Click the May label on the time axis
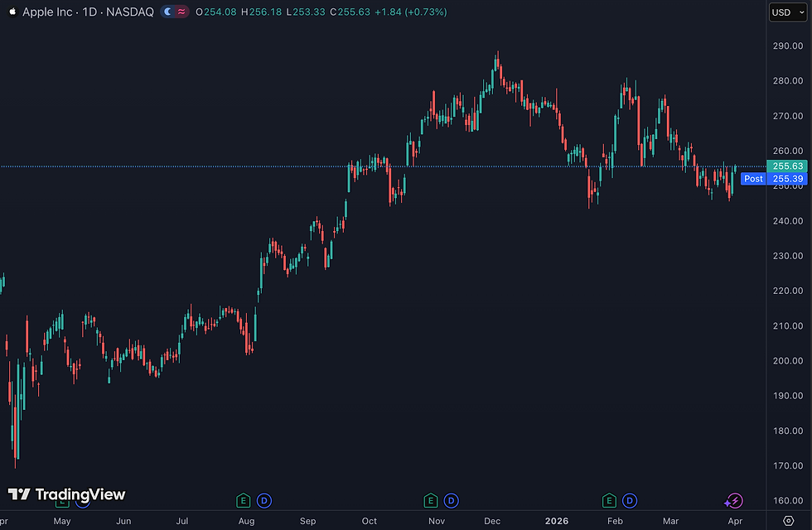 (62, 521)
